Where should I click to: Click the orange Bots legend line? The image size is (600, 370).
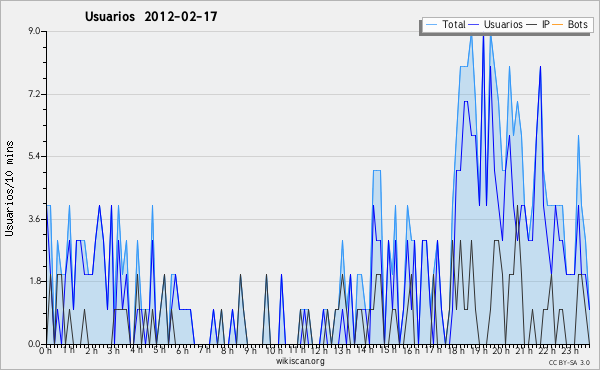click(558, 25)
